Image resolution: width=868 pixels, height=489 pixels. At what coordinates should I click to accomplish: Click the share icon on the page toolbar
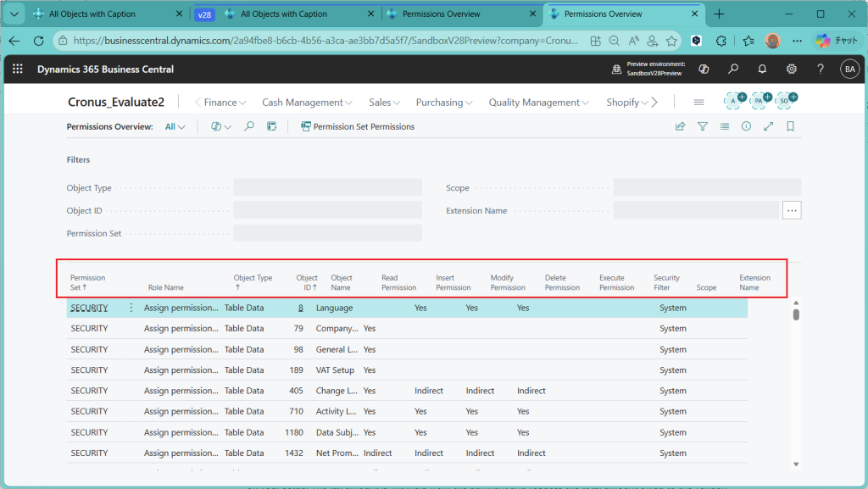tap(680, 126)
